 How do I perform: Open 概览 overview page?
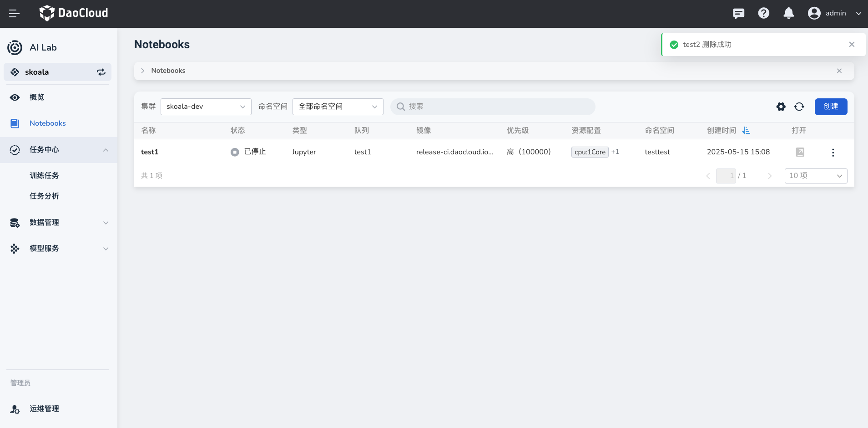[37, 97]
